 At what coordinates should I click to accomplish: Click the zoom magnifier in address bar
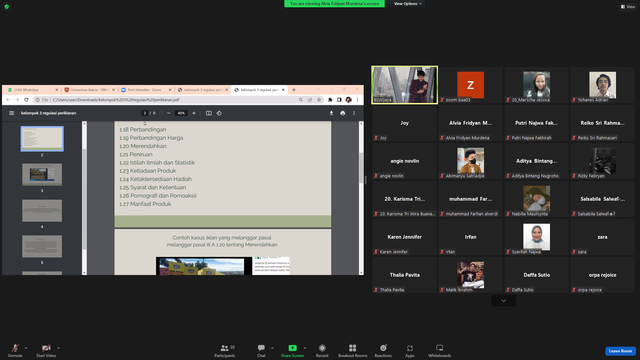[x=301, y=100]
